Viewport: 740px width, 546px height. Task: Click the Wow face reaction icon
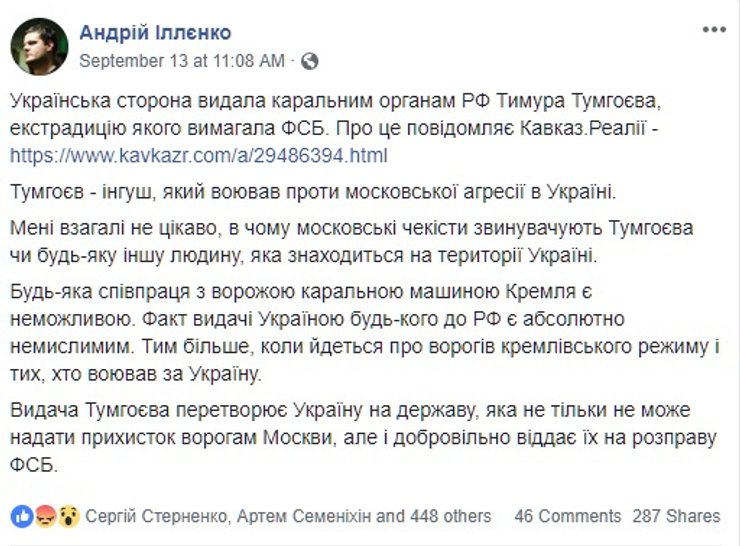pyautogui.click(x=66, y=517)
